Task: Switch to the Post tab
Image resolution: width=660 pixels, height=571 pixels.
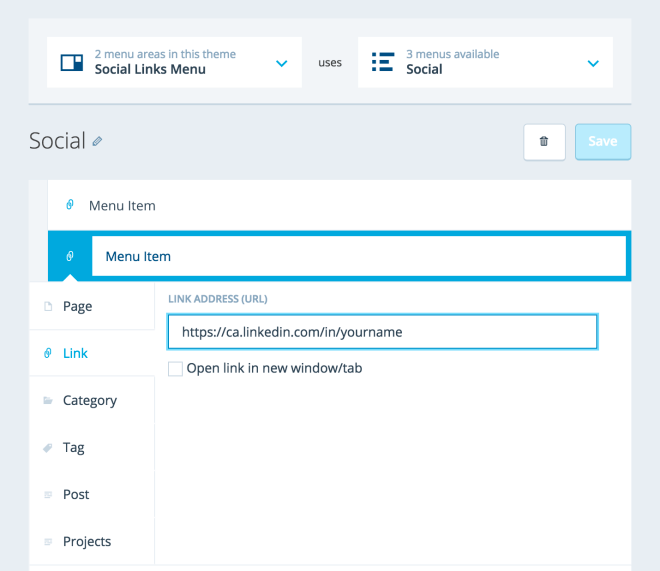Action: coord(76,494)
